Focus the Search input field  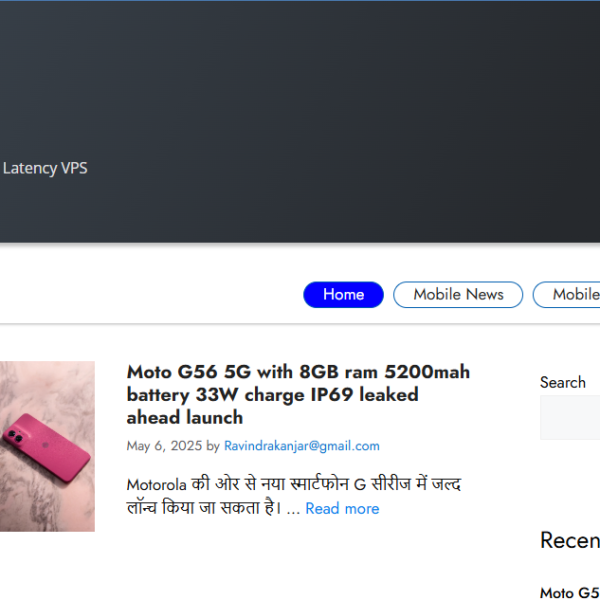(570, 417)
